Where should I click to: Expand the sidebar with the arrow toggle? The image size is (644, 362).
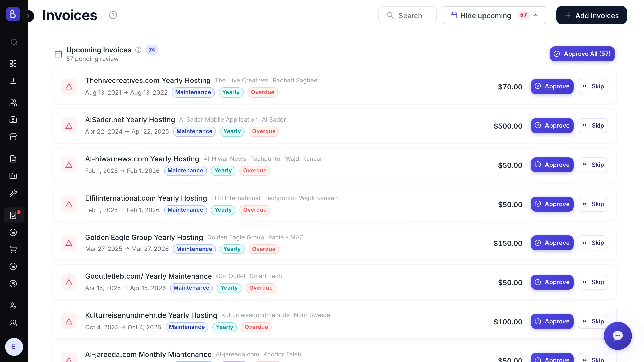tap(28, 16)
